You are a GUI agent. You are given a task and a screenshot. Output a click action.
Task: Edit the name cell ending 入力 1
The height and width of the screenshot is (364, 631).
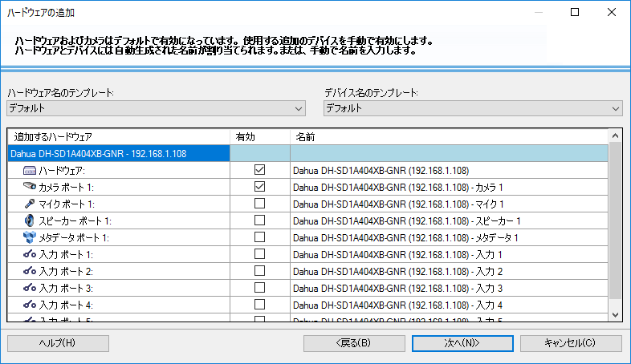pos(449,255)
